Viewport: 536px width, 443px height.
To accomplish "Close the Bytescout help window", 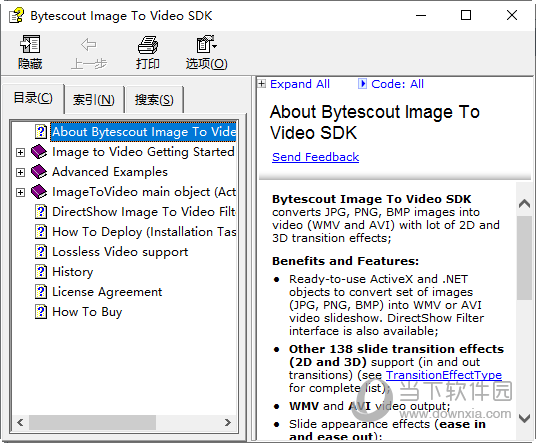I will pos(512,15).
